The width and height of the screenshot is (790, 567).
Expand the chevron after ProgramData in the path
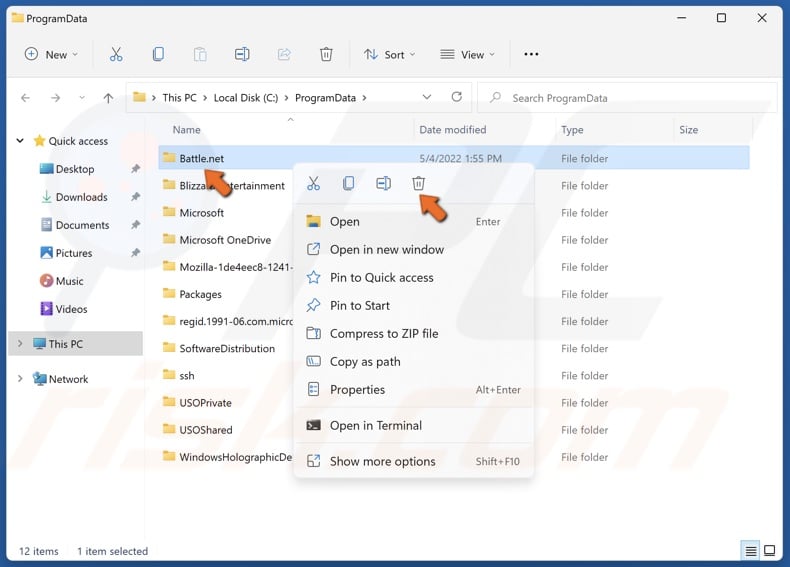(364, 98)
